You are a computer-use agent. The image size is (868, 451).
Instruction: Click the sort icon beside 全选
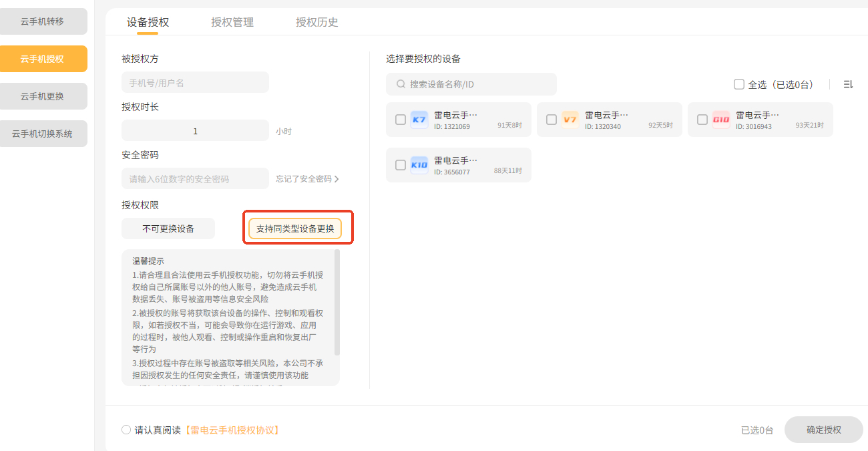click(x=848, y=84)
